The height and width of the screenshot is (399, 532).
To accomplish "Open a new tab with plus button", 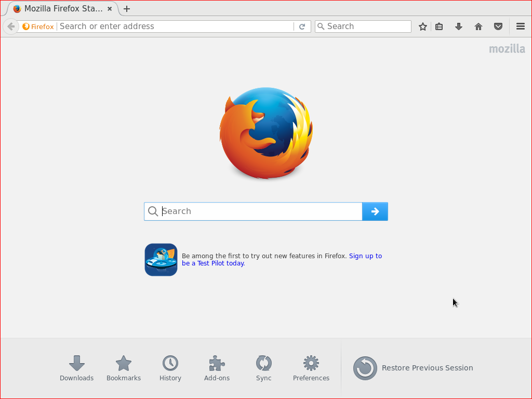I will [x=127, y=9].
